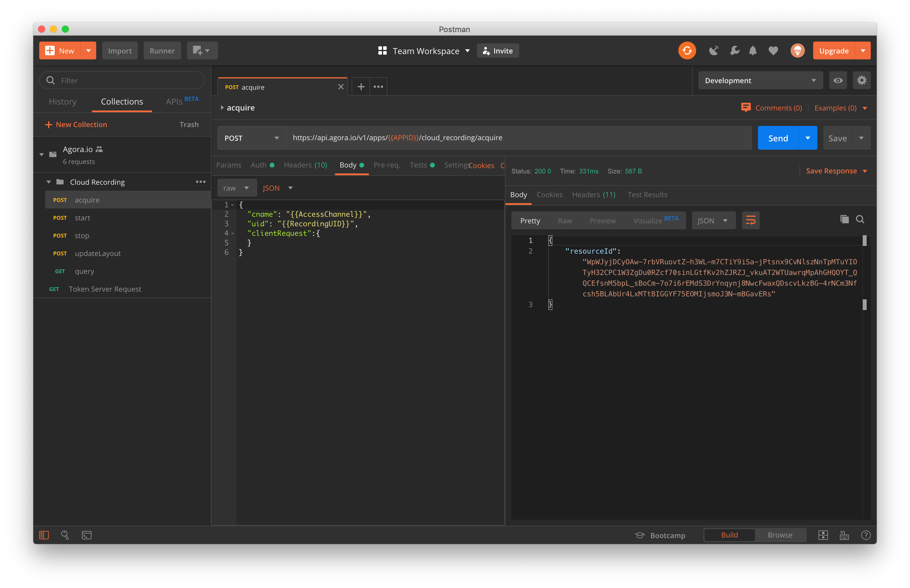Open settings with the wrench icon
This screenshot has width=910, height=588.
tap(734, 50)
